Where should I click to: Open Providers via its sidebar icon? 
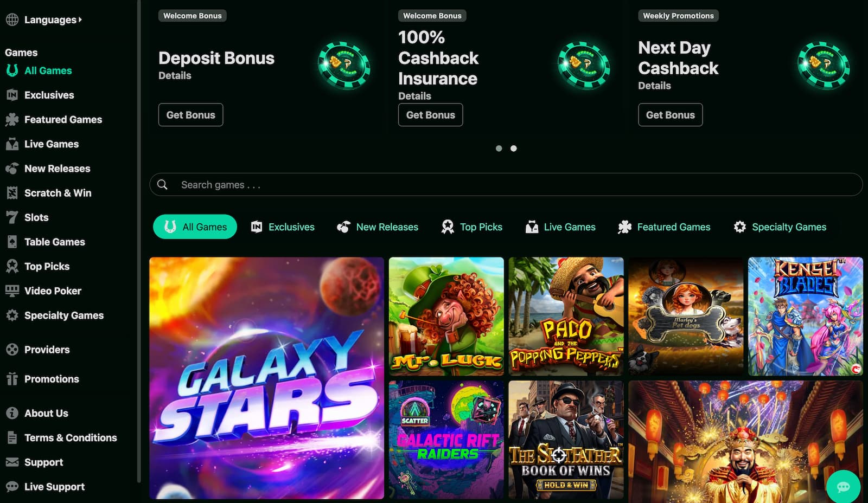12,350
